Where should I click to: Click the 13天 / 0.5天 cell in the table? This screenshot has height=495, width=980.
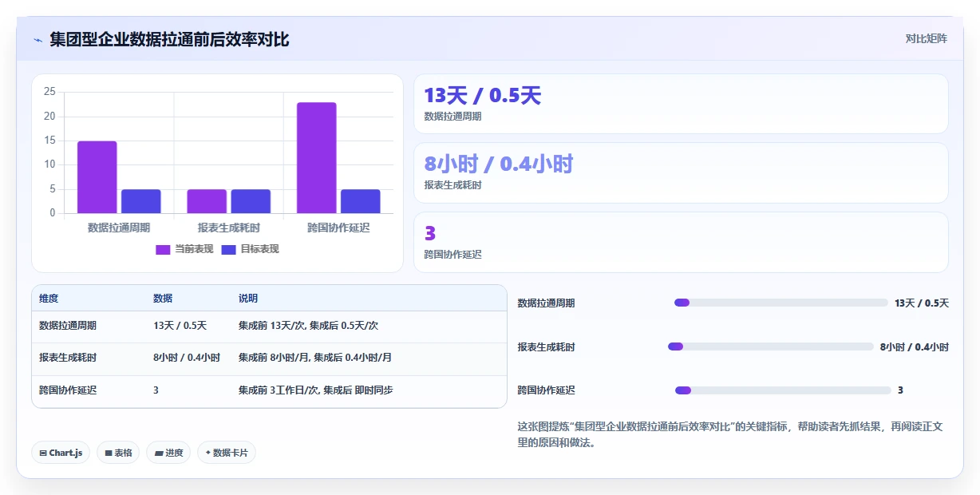click(180, 326)
